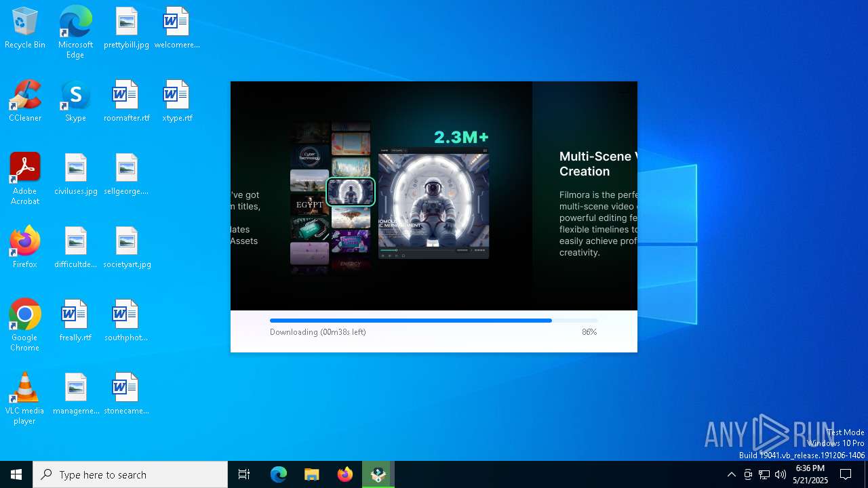Select the Filmora installer taskbar item
The width and height of the screenshot is (868, 488).
click(x=378, y=474)
